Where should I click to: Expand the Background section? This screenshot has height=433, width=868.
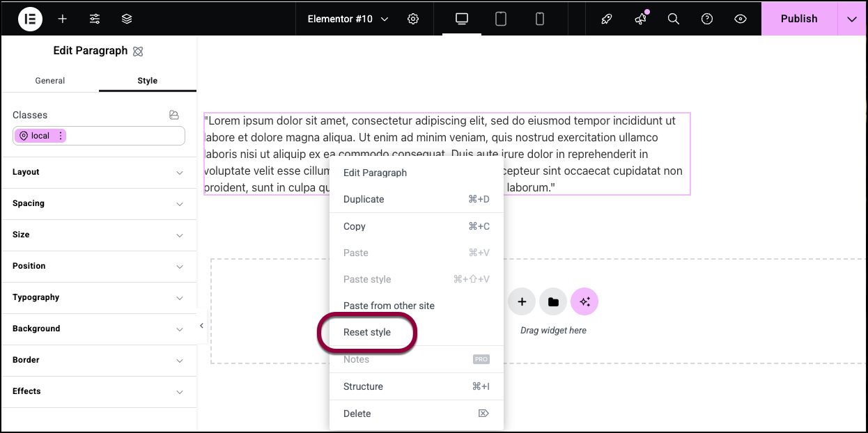(x=98, y=329)
